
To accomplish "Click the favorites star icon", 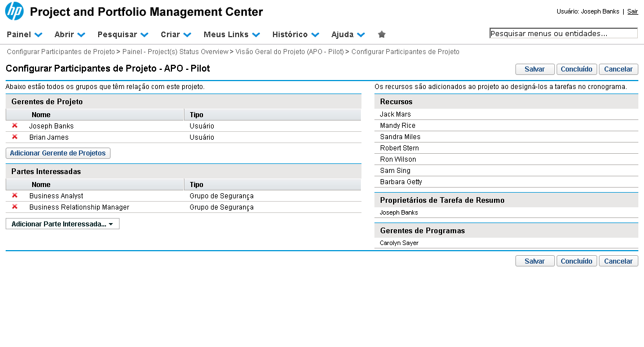I will pyautogui.click(x=382, y=34).
